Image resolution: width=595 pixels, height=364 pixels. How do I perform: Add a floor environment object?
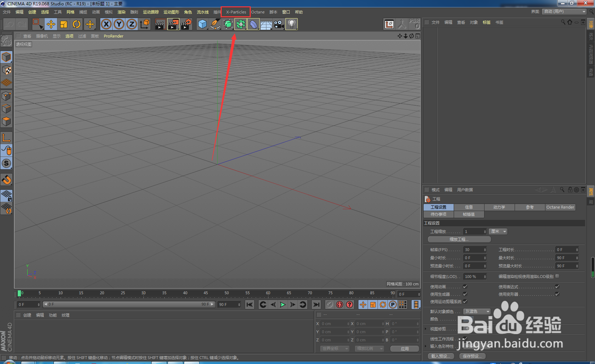pos(266,24)
